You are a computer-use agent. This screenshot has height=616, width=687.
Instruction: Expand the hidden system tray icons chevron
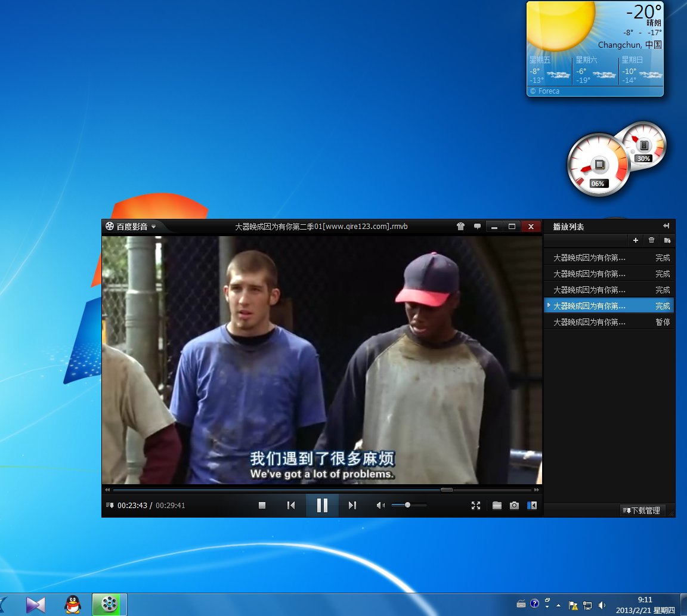[558, 604]
